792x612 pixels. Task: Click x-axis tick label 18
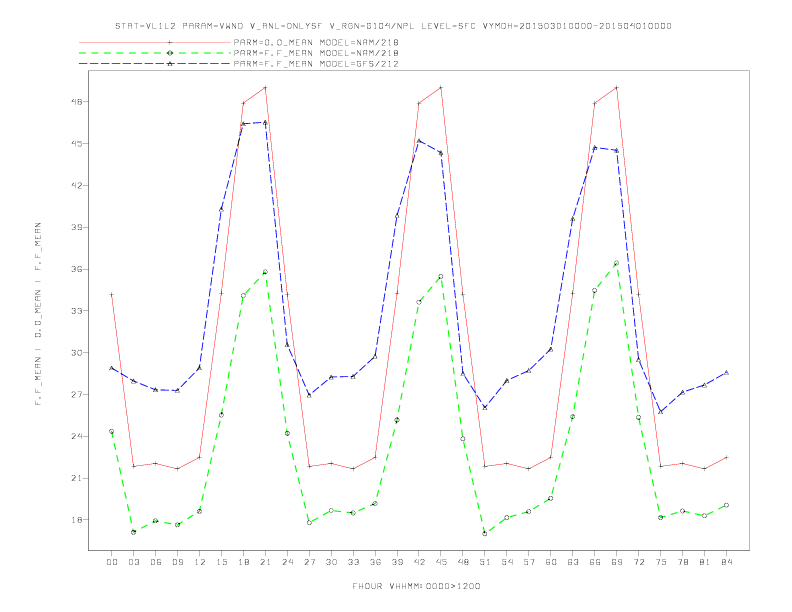tap(243, 562)
